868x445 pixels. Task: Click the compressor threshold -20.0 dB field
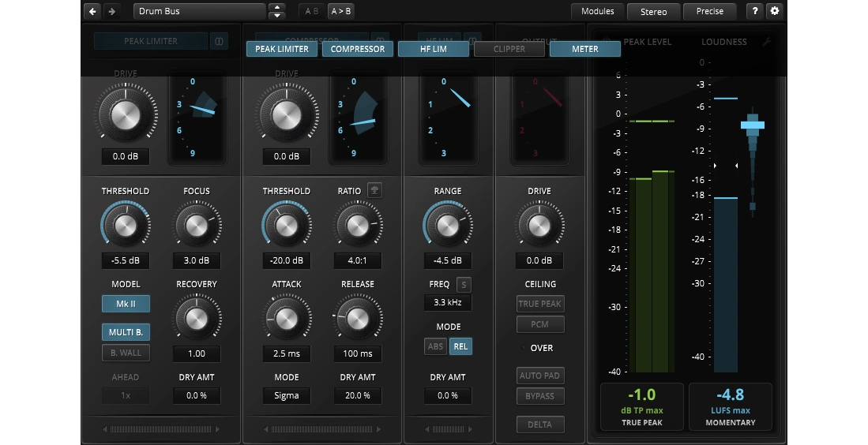pyautogui.click(x=286, y=260)
